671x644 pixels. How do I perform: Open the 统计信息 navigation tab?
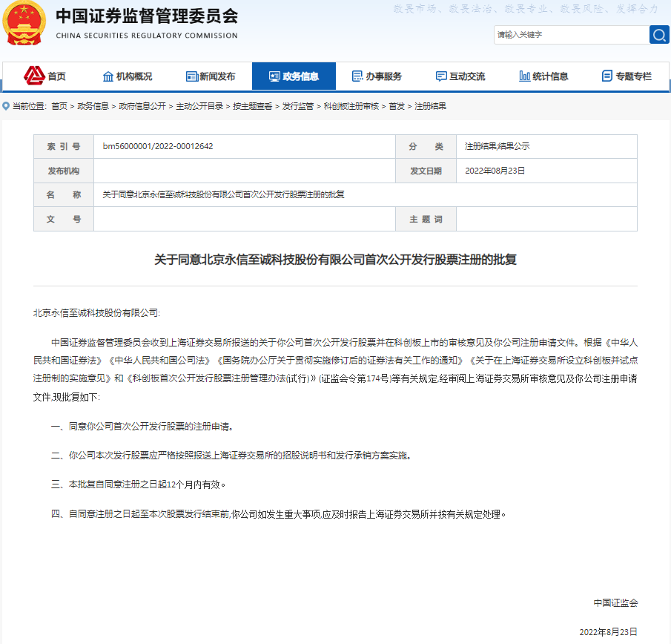543,76
